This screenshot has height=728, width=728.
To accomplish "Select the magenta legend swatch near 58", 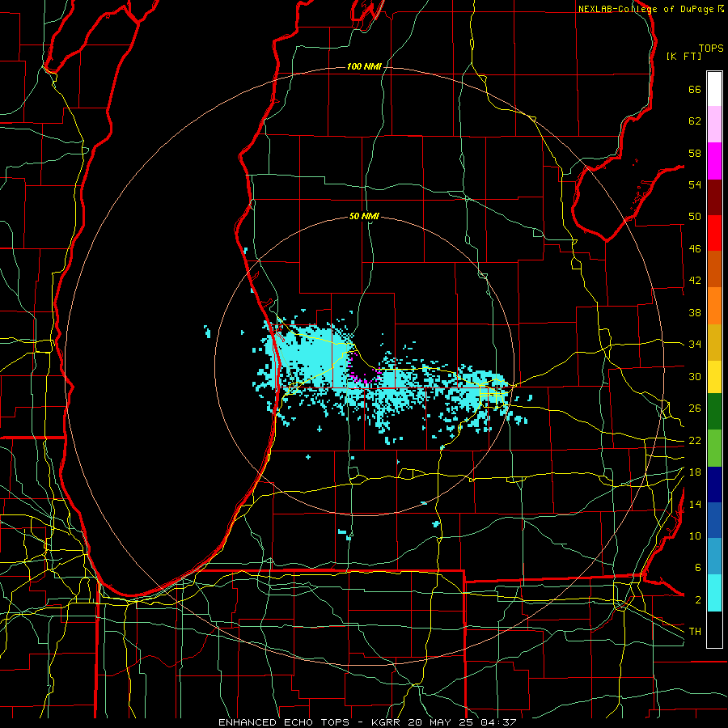I will pyautogui.click(x=714, y=161).
